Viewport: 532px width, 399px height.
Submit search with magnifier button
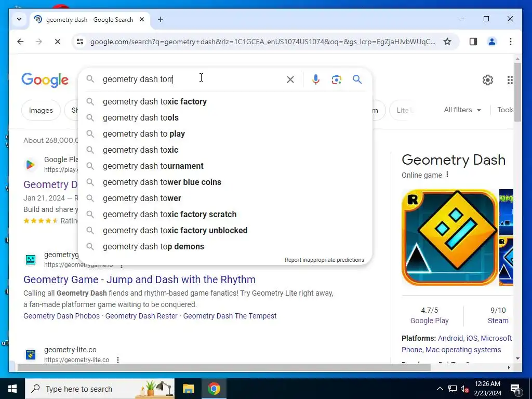click(x=357, y=79)
